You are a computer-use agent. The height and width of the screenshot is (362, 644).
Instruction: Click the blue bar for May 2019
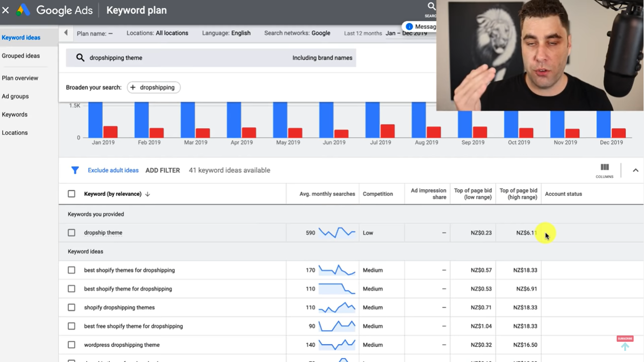coord(280,120)
